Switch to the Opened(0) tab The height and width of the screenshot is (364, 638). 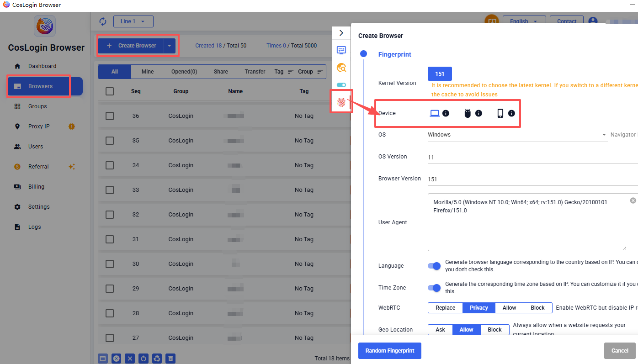(x=184, y=72)
